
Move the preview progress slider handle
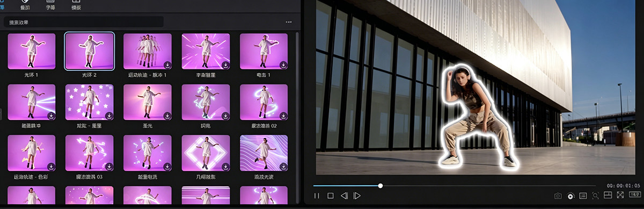click(380, 186)
